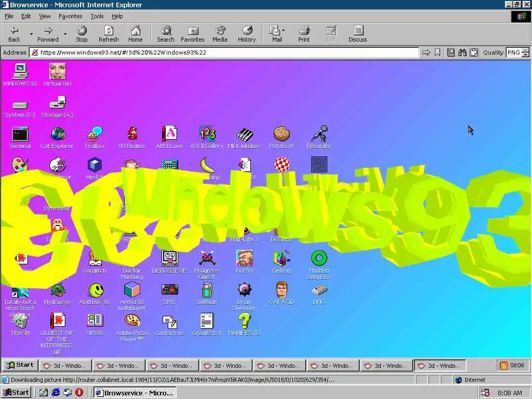The image size is (532, 399).
Task: Open Arena 93 multiplayer icon
Action: tap(132, 296)
